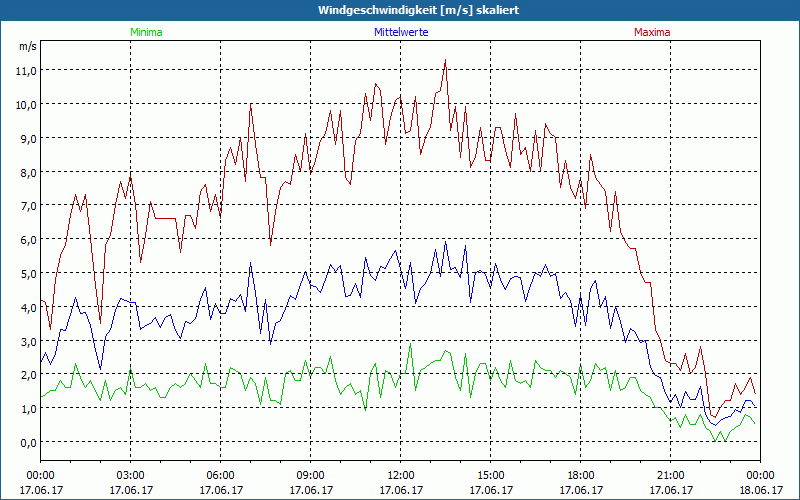This screenshot has width=800, height=500.
Task: Click the highest peak of the red Maxima line
Action: 445,60
